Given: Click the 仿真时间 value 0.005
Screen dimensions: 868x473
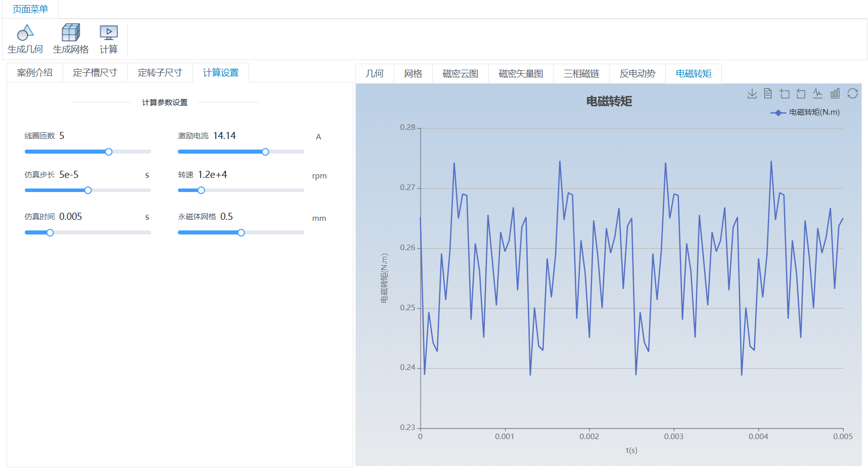Looking at the screenshot, I should click(x=70, y=216).
